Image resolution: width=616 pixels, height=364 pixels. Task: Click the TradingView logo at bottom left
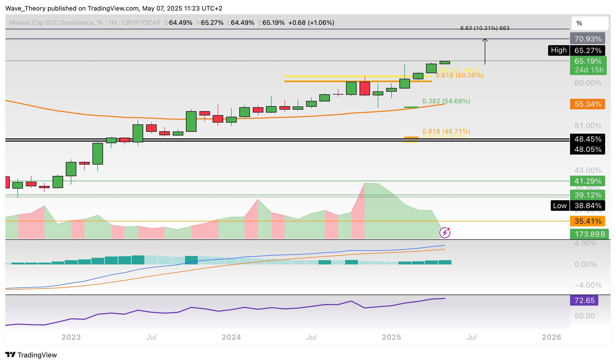[31, 355]
